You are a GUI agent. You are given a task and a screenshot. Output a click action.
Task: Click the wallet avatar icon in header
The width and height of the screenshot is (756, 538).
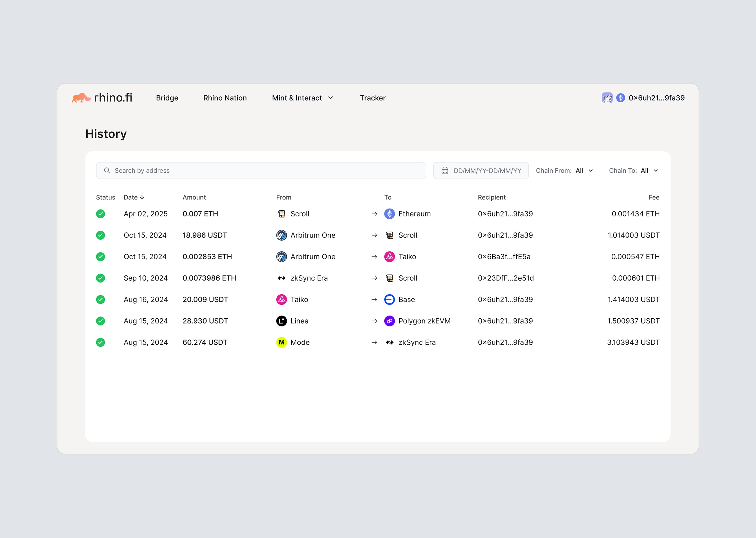click(607, 98)
